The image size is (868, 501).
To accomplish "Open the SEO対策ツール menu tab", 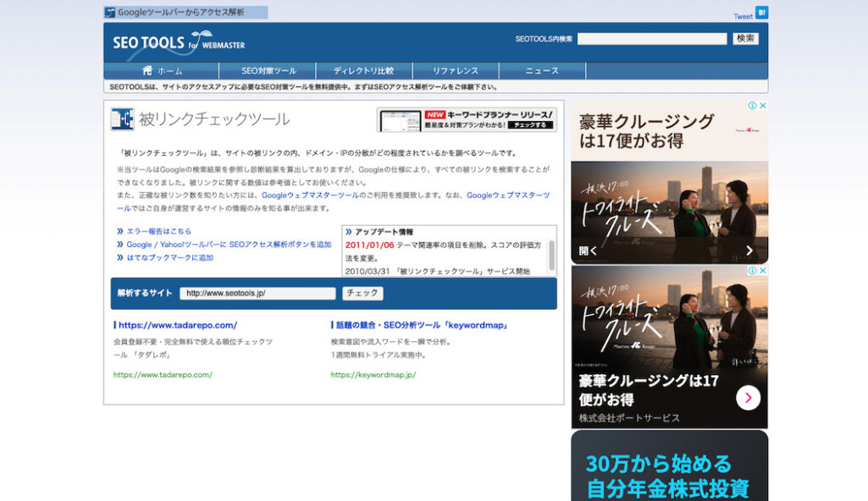I will coord(268,71).
